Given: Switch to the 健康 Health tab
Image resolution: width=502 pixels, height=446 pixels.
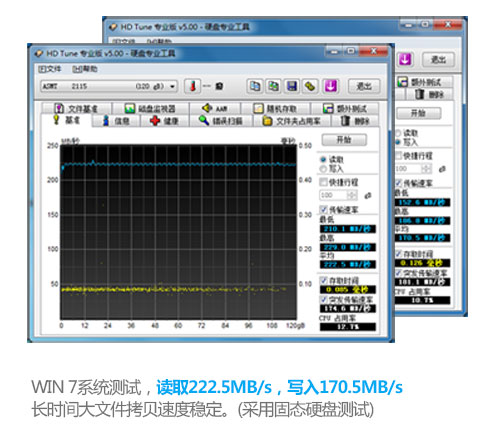Looking at the screenshot, I should coord(164,121).
